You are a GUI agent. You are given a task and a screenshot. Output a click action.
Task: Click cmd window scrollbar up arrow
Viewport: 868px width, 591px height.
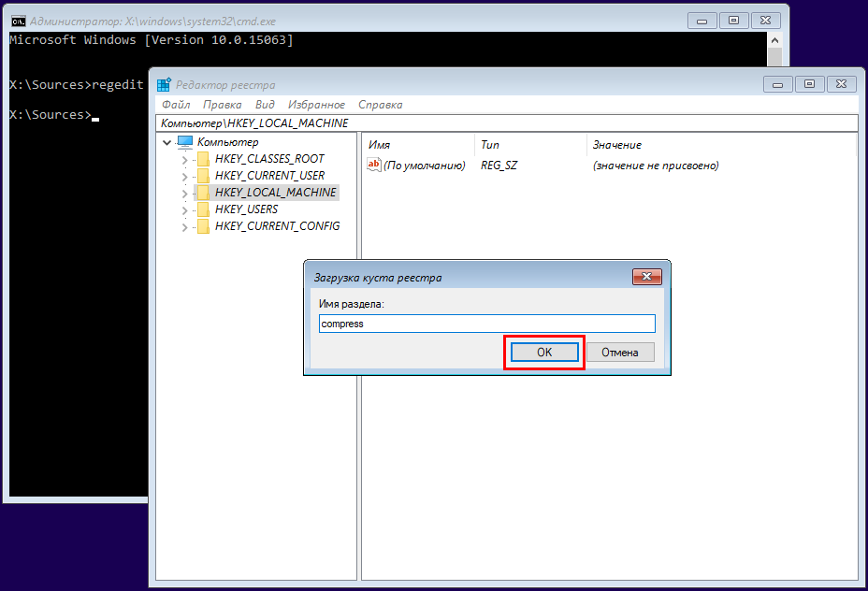click(x=775, y=40)
